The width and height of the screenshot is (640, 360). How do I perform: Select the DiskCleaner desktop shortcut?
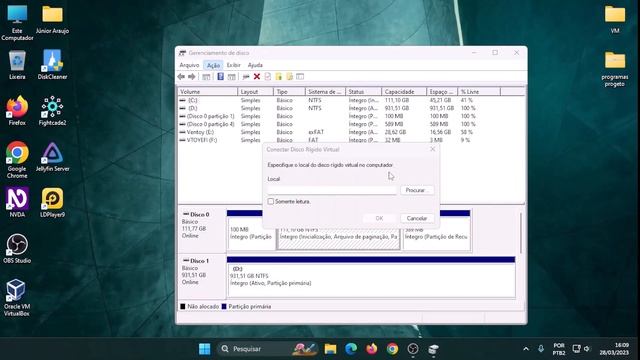52,65
